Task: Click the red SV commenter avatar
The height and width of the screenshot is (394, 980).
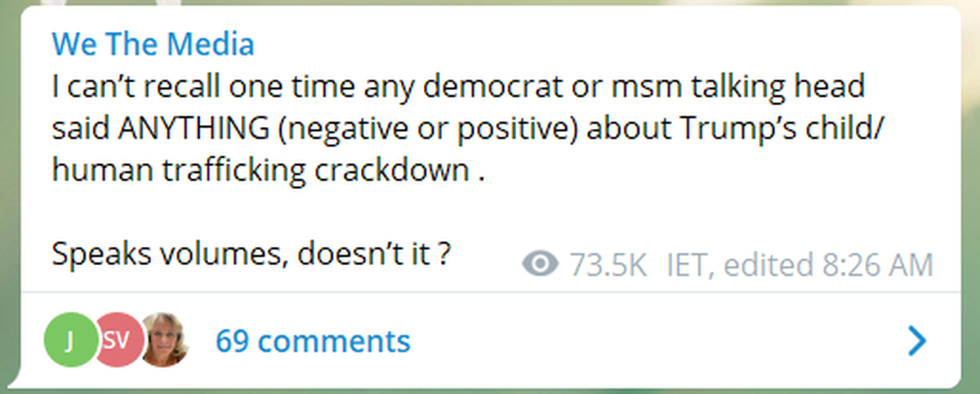Action: 119,340
